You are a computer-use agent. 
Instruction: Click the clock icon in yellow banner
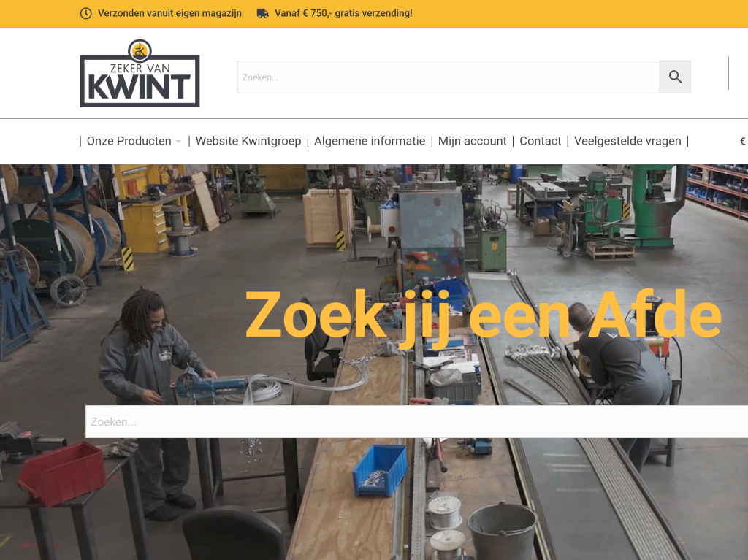click(x=86, y=13)
